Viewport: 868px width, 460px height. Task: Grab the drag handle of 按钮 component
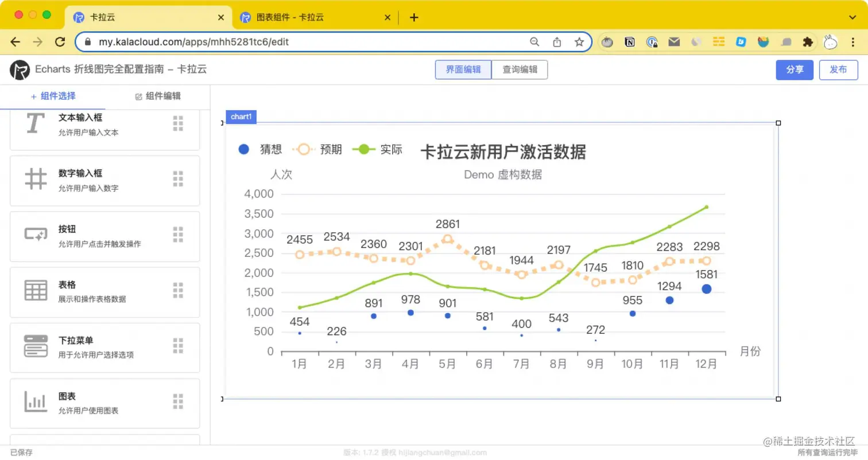178,234
